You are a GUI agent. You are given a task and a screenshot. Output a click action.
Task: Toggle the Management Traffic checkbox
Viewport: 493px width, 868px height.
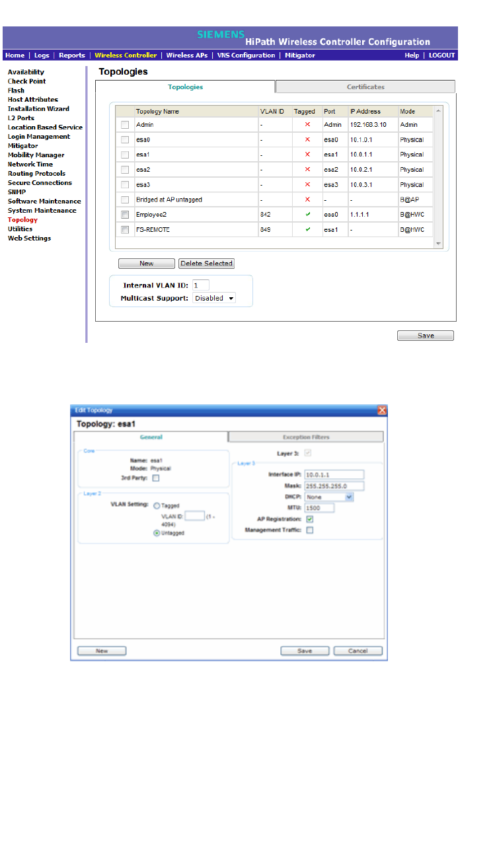pos(310,530)
